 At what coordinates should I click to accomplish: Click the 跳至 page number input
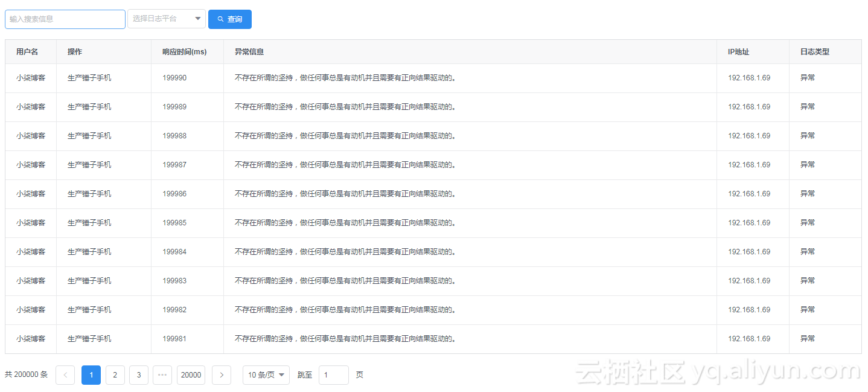(334, 375)
